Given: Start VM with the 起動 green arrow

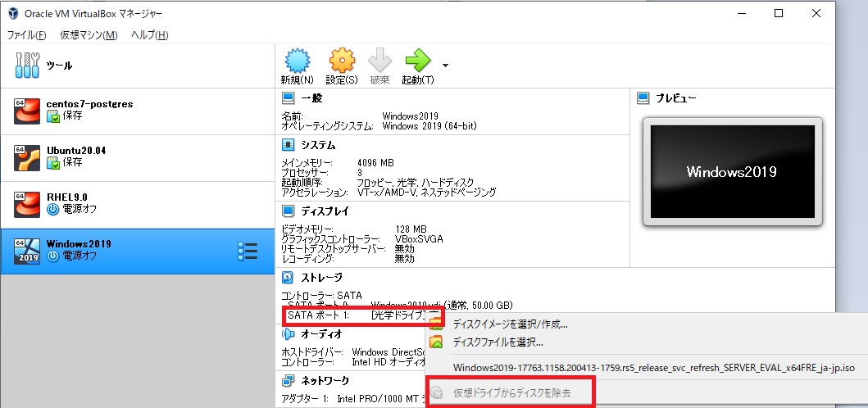Looking at the screenshot, I should tap(418, 61).
